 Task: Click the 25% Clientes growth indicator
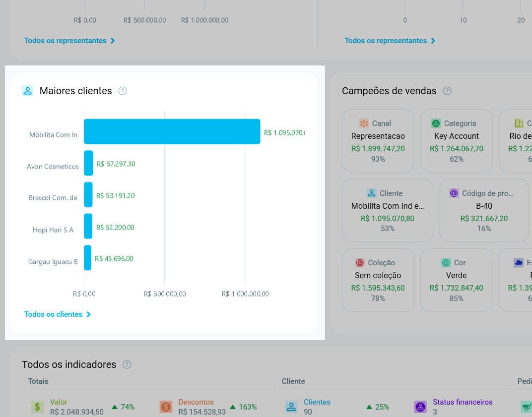click(378, 407)
